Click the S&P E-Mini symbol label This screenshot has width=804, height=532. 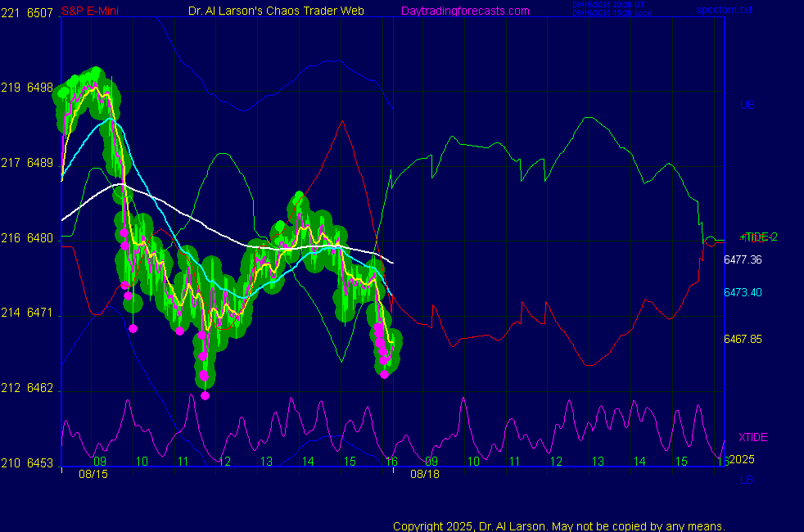(89, 11)
